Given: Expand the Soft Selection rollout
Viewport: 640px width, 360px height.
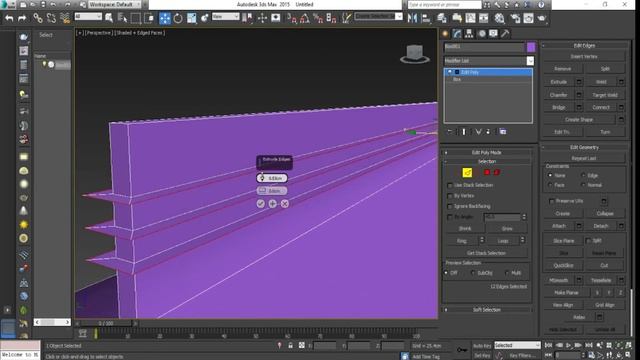Looking at the screenshot, I should (x=487, y=310).
